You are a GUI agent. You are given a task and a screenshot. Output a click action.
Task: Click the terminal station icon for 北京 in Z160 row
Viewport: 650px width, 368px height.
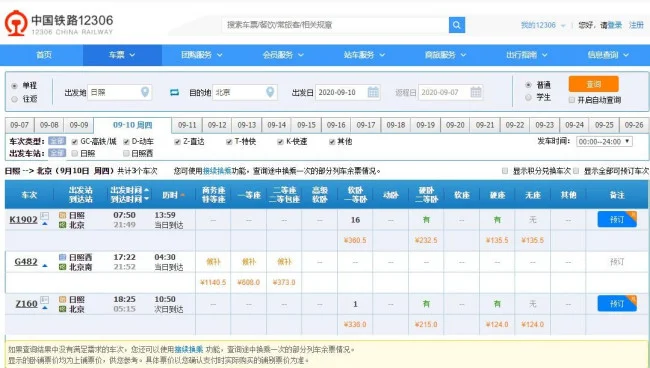coord(63,309)
